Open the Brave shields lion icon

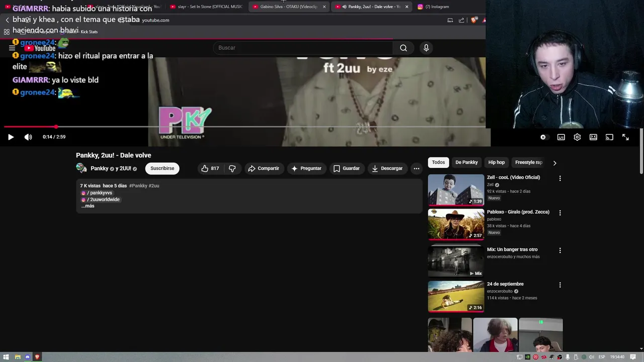[x=473, y=20]
